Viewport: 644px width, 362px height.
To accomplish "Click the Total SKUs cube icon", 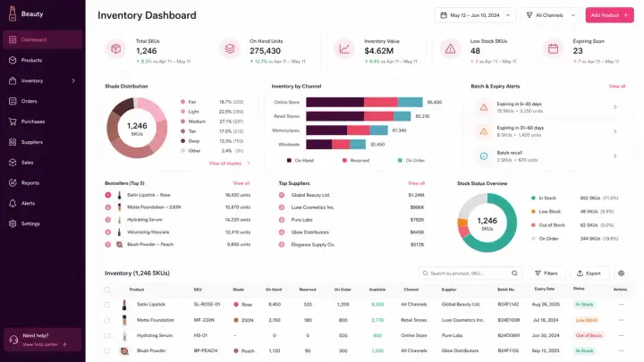I will (115, 49).
